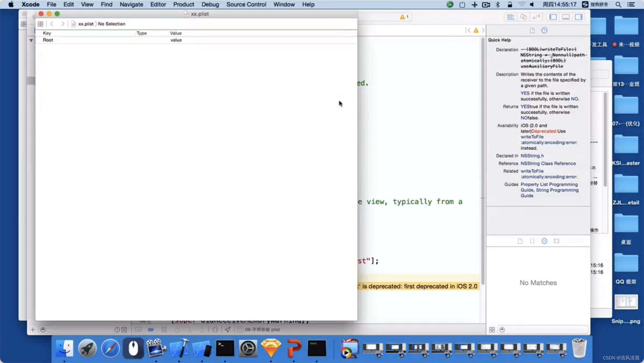Toggle recent files filter in navigator
644x363 pixels.
point(117,330)
